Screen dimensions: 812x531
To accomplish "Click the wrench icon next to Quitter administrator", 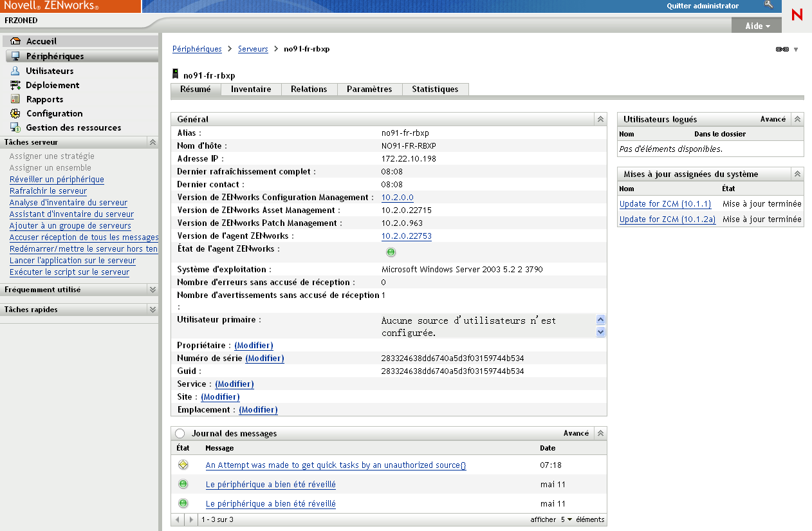I will tap(768, 5).
